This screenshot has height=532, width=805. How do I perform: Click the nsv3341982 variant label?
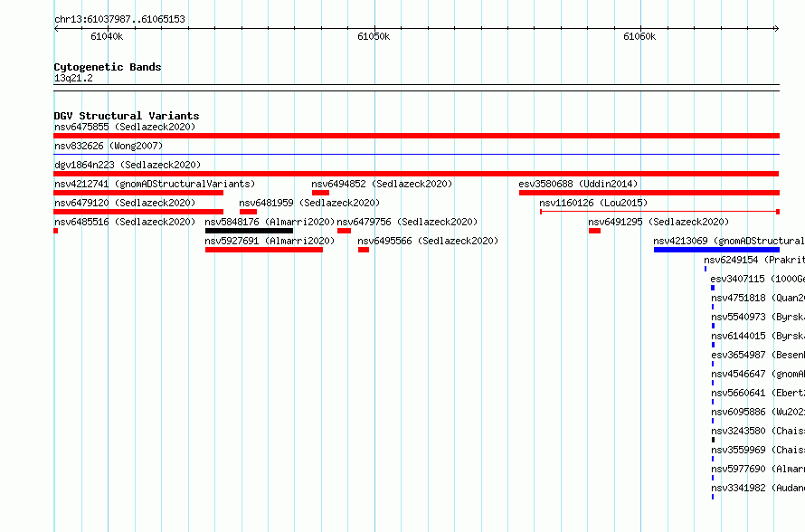click(x=758, y=488)
